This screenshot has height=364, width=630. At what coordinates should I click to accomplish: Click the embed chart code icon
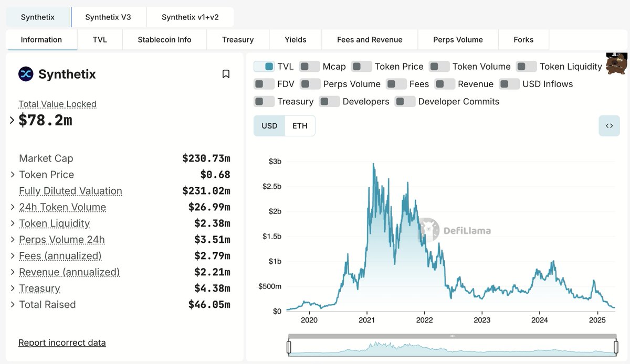(609, 126)
